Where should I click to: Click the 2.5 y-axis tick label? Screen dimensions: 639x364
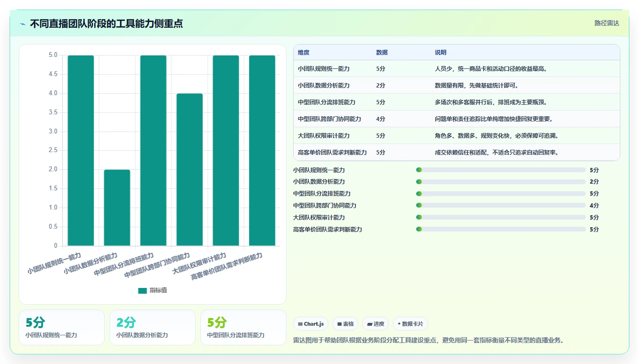coord(53,151)
